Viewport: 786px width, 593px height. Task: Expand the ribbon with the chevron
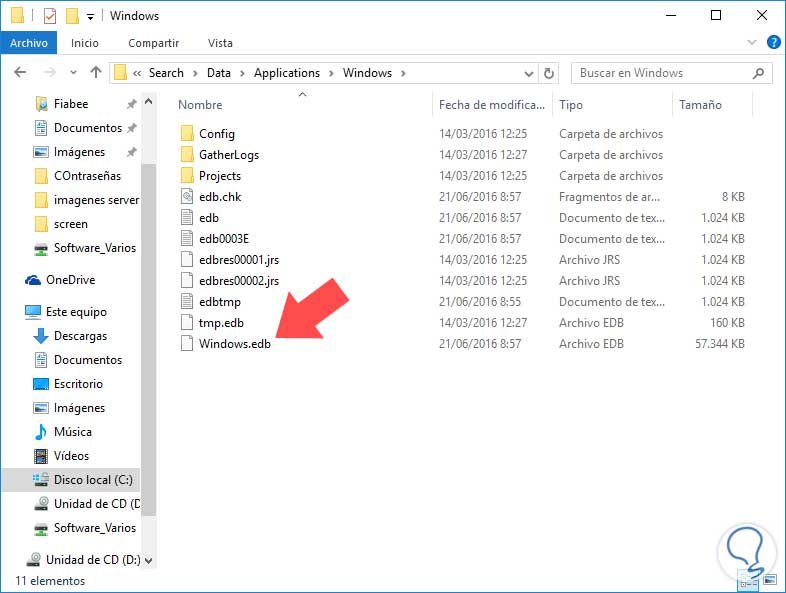click(x=751, y=42)
